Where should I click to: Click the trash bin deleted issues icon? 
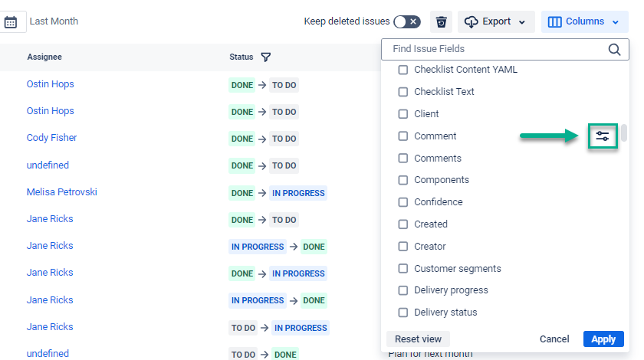pos(441,21)
